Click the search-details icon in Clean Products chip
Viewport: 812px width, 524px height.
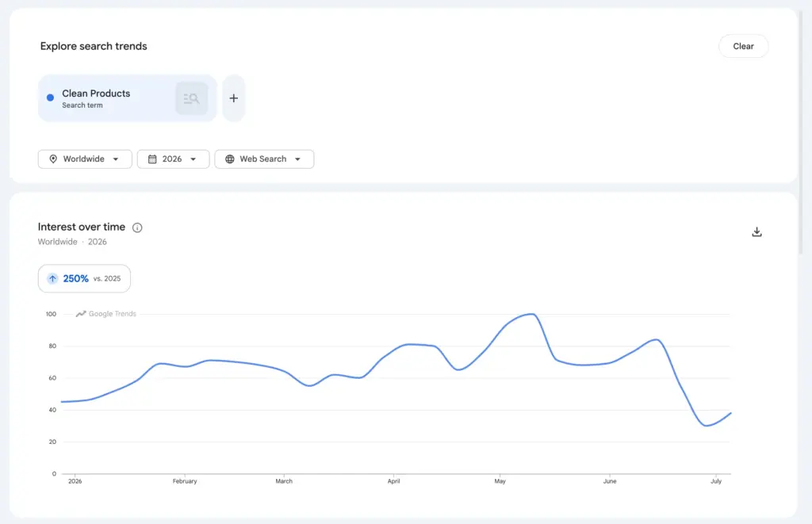[192, 98]
